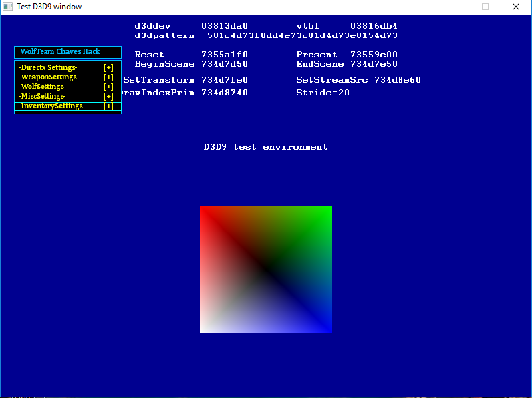Expand the InventorySettings [+] toggle

(108, 106)
